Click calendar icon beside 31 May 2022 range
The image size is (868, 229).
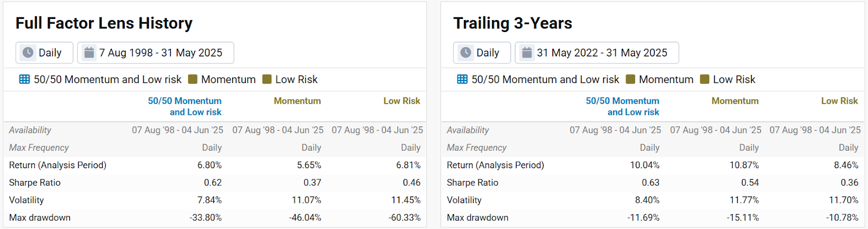(527, 53)
